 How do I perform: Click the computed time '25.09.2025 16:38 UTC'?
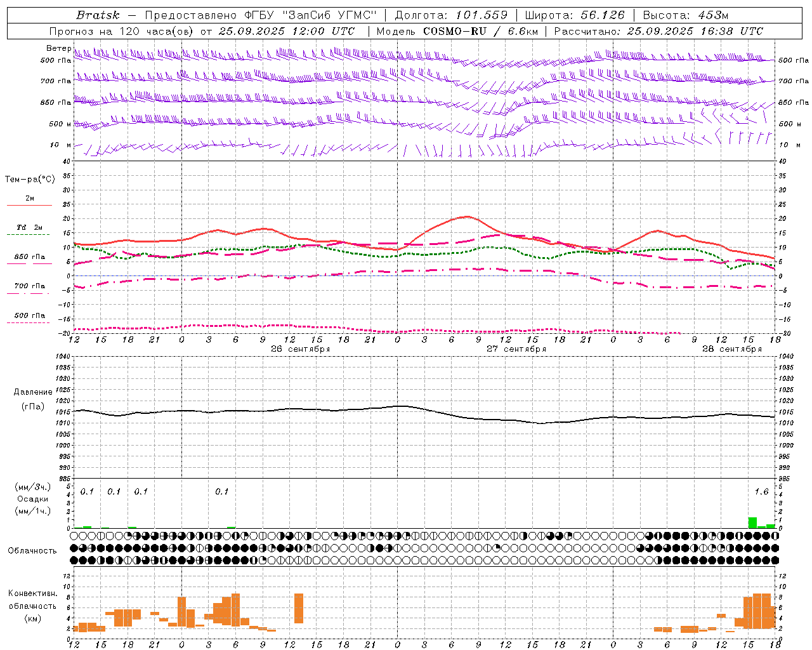tap(695, 31)
